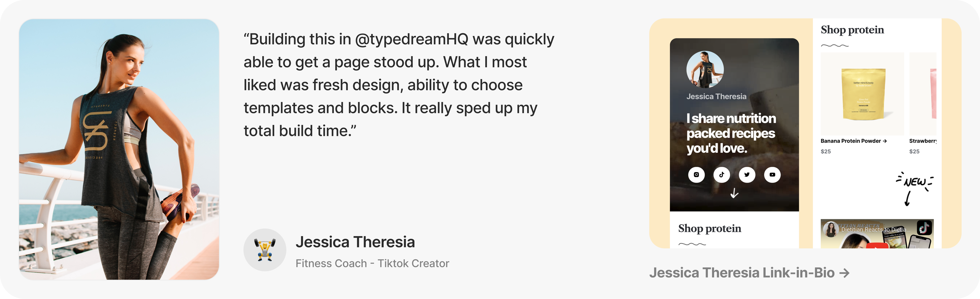
Task: Click the nutrition packed recipes headline
Action: click(x=731, y=133)
